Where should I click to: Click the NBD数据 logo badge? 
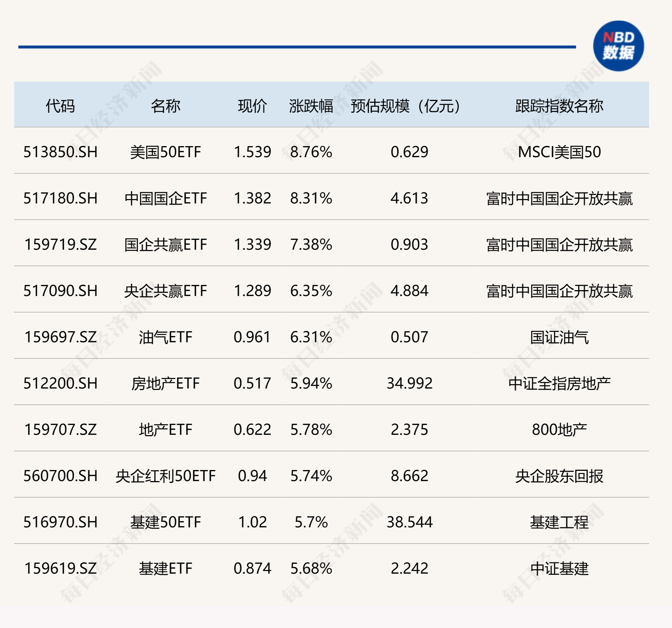[x=618, y=46]
